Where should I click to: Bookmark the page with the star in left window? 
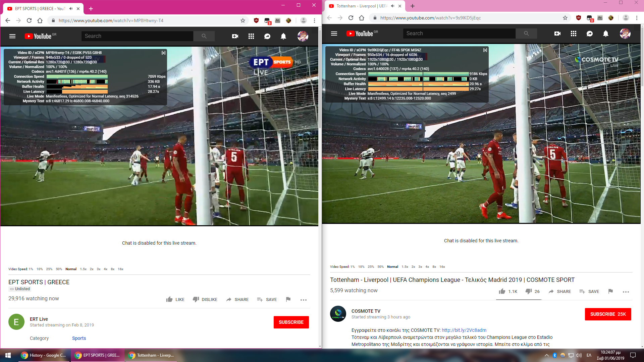click(243, 20)
